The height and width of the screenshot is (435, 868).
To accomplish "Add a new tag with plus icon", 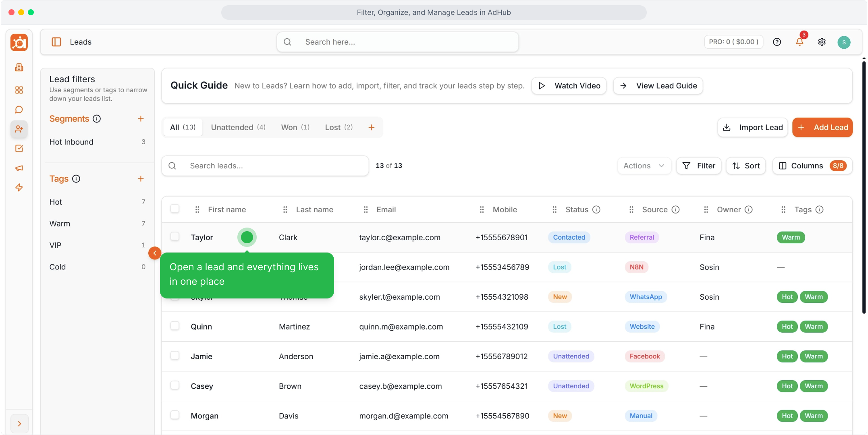I will point(141,179).
